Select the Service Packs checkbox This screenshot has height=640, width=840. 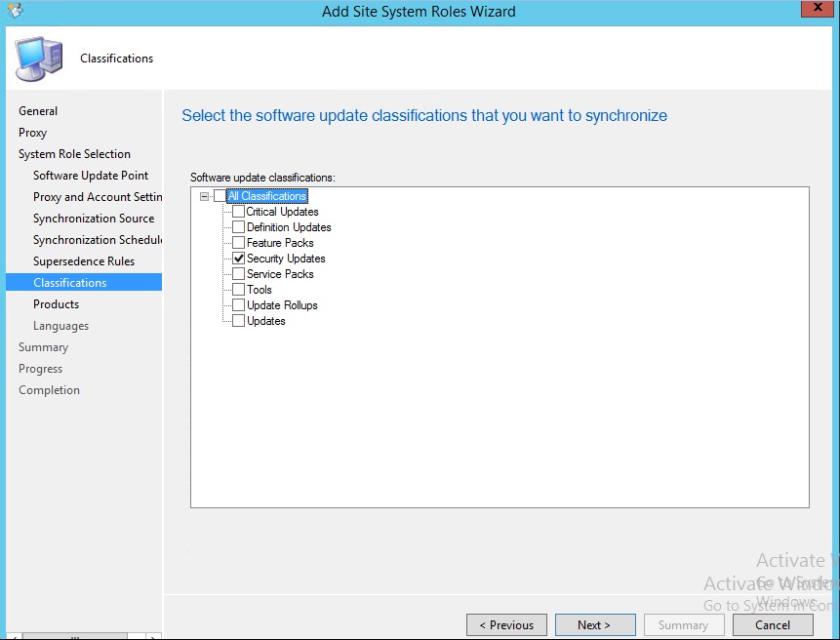(238, 274)
